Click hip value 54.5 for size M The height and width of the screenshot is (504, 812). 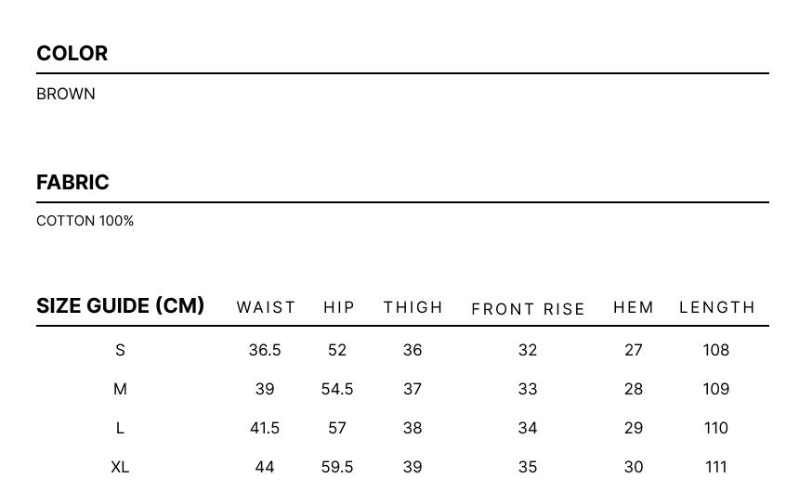click(337, 389)
